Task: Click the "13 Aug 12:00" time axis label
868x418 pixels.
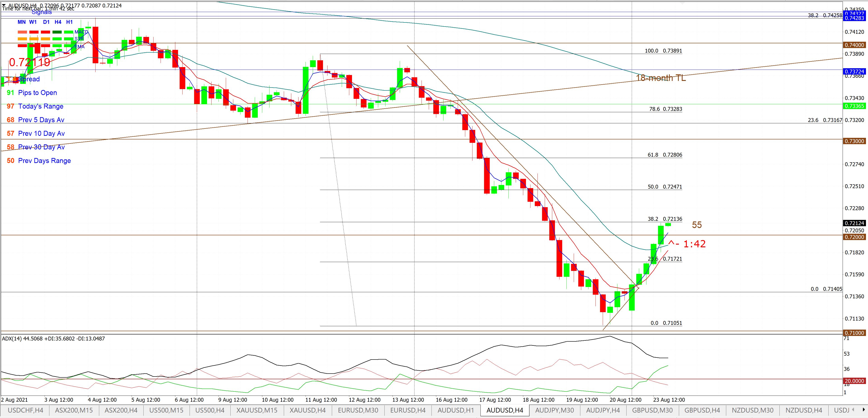Action: coord(408,400)
